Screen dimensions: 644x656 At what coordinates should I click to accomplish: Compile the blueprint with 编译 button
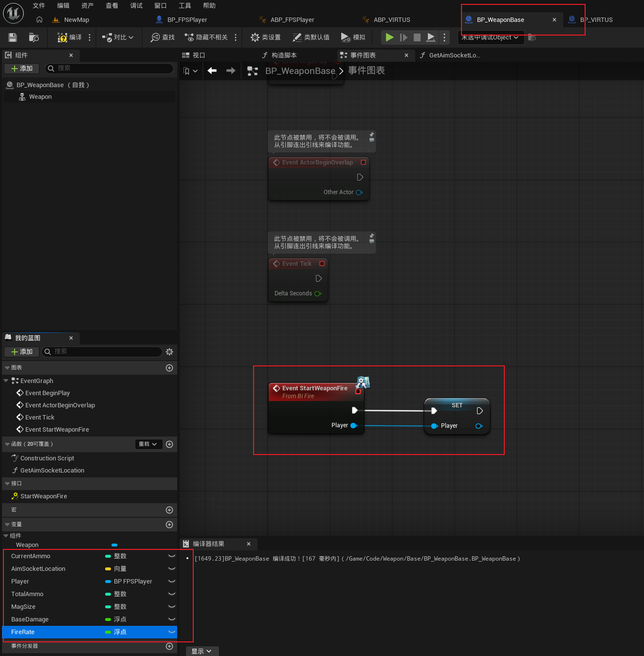click(x=70, y=37)
